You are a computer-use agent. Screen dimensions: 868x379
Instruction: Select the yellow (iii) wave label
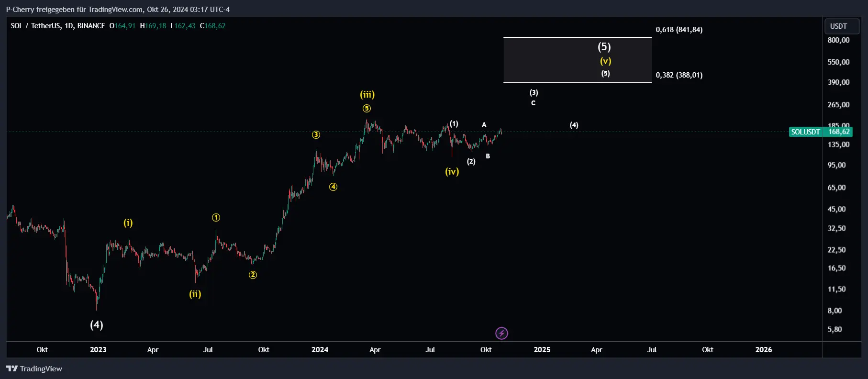[x=367, y=95]
